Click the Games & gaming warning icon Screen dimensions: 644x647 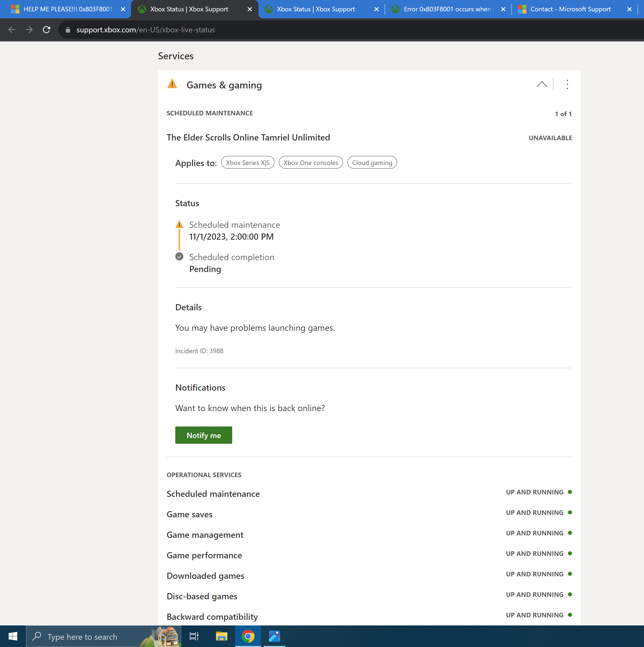point(172,84)
